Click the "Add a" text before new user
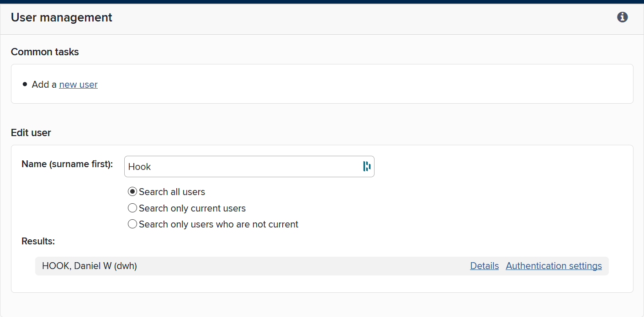 pyautogui.click(x=44, y=85)
